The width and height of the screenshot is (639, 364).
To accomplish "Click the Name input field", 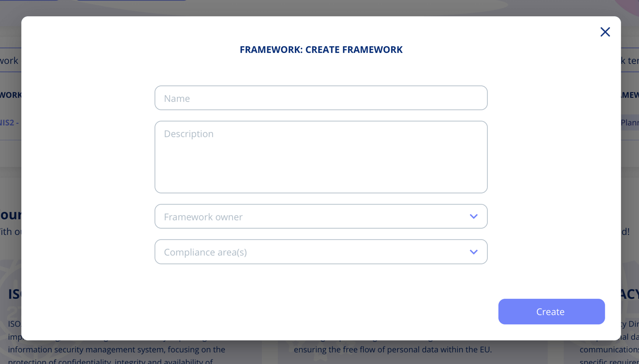I will [321, 98].
